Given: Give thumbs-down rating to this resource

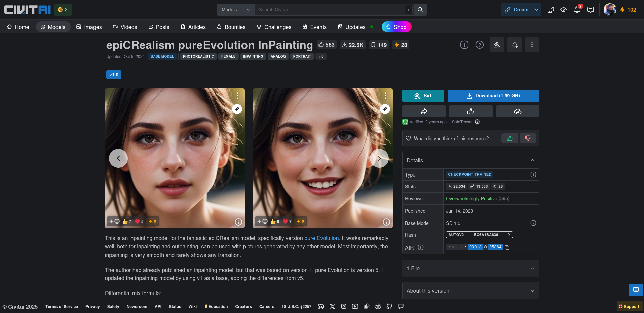Looking at the screenshot, I should pyautogui.click(x=528, y=138).
